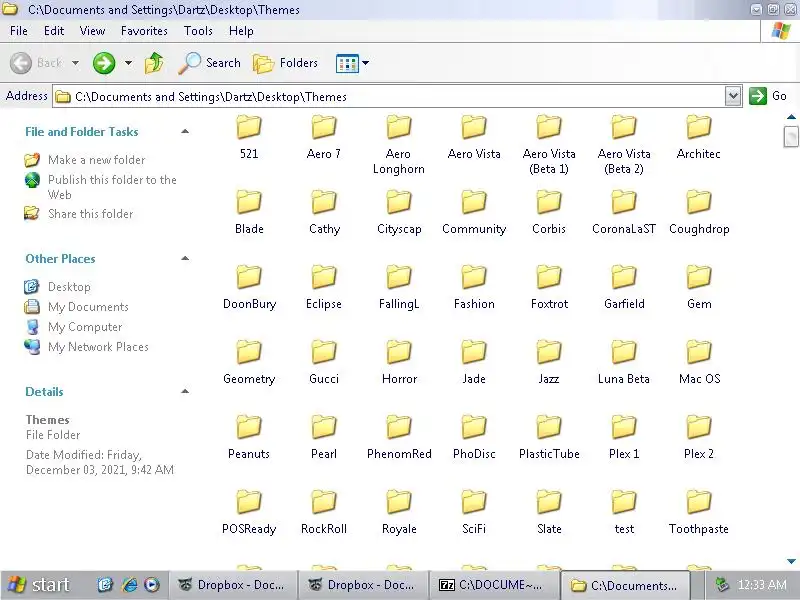Viewport: 800px width, 600px height.
Task: Select the POSReady folder
Action: 249,513
